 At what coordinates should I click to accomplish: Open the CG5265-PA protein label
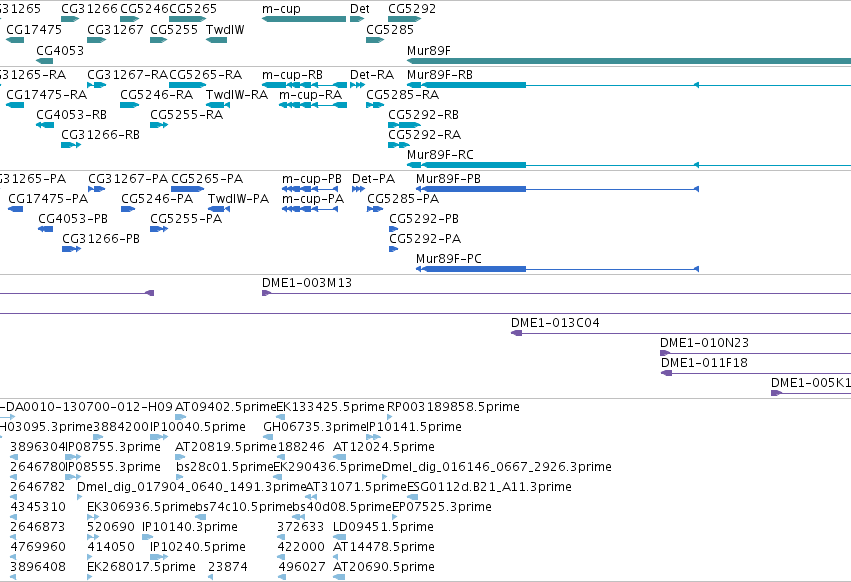click(207, 179)
